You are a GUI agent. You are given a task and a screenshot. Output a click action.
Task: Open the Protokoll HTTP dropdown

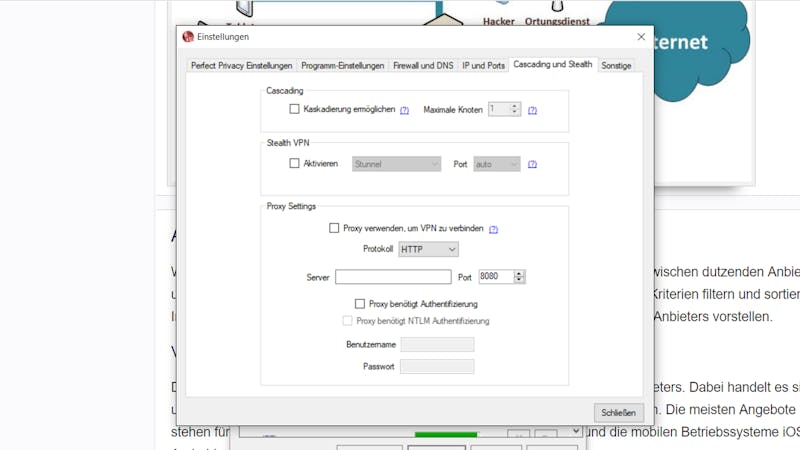click(428, 249)
